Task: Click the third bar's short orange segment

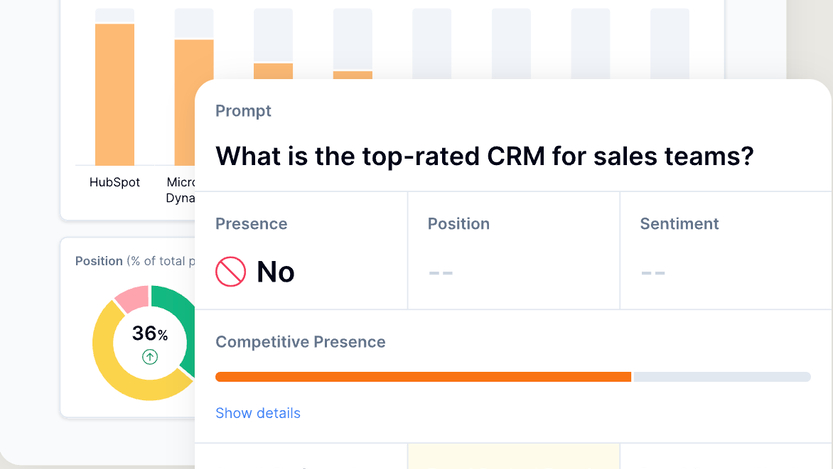Action: pyautogui.click(x=273, y=71)
